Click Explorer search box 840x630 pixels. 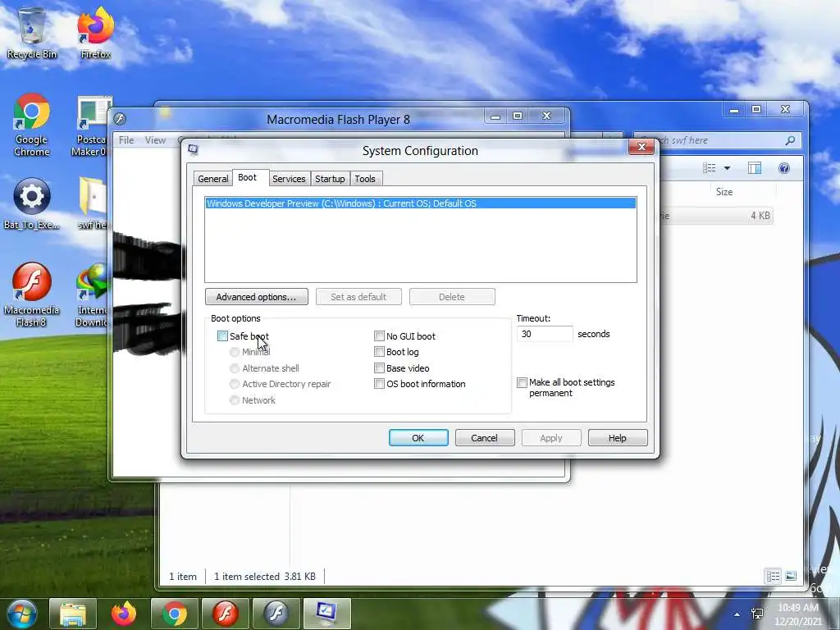(x=717, y=140)
